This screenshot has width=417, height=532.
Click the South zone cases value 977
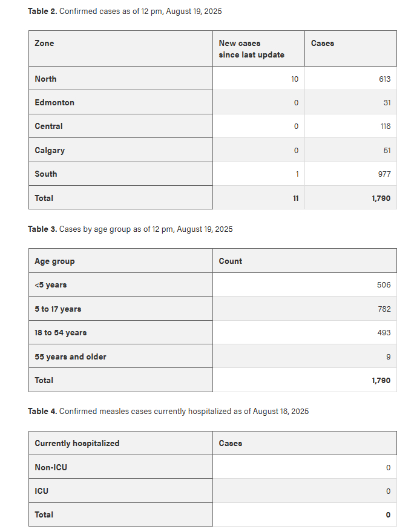(x=383, y=174)
